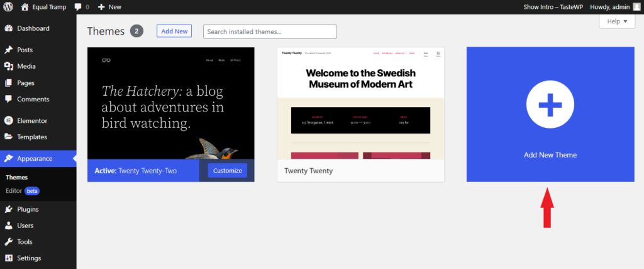Viewport: 644px width, 269px height.
Task: Select the Themes submenu item
Action: 17,177
